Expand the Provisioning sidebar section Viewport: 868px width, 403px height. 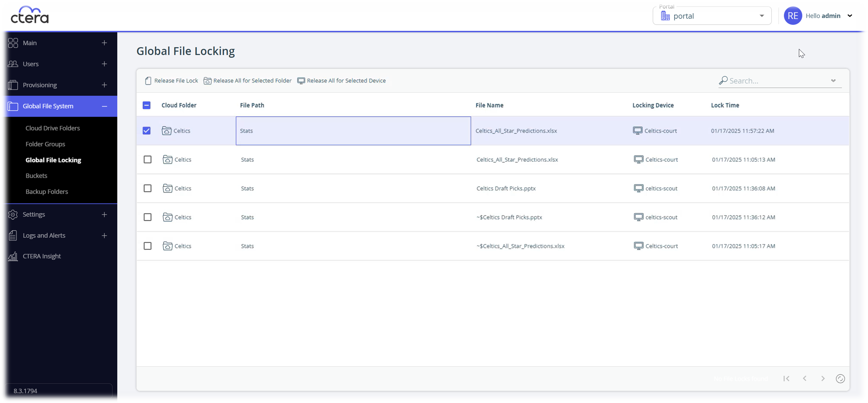[x=104, y=85]
